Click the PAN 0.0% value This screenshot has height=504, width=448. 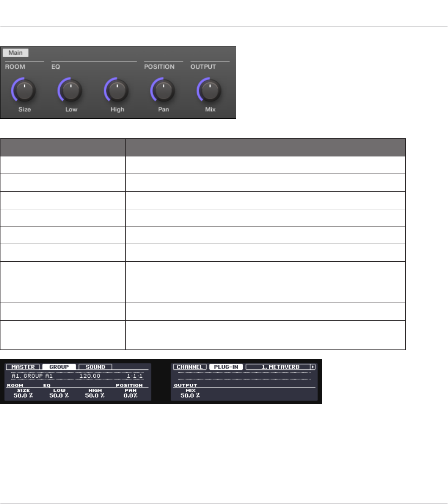pyautogui.click(x=130, y=395)
